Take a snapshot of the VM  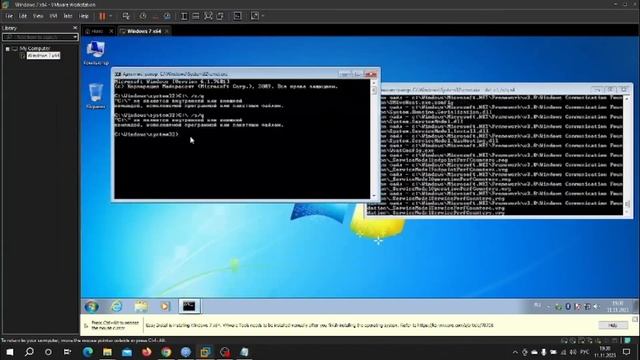pos(143,16)
